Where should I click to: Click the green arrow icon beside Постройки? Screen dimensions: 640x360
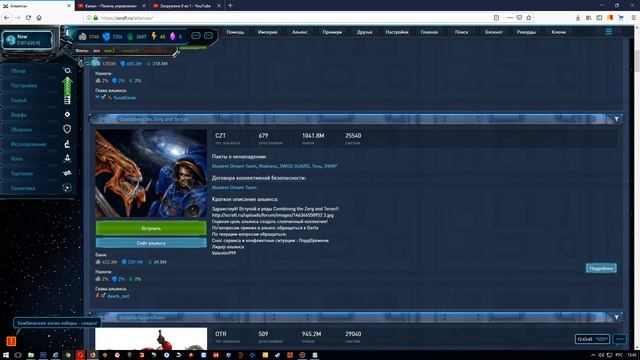pos(67,86)
